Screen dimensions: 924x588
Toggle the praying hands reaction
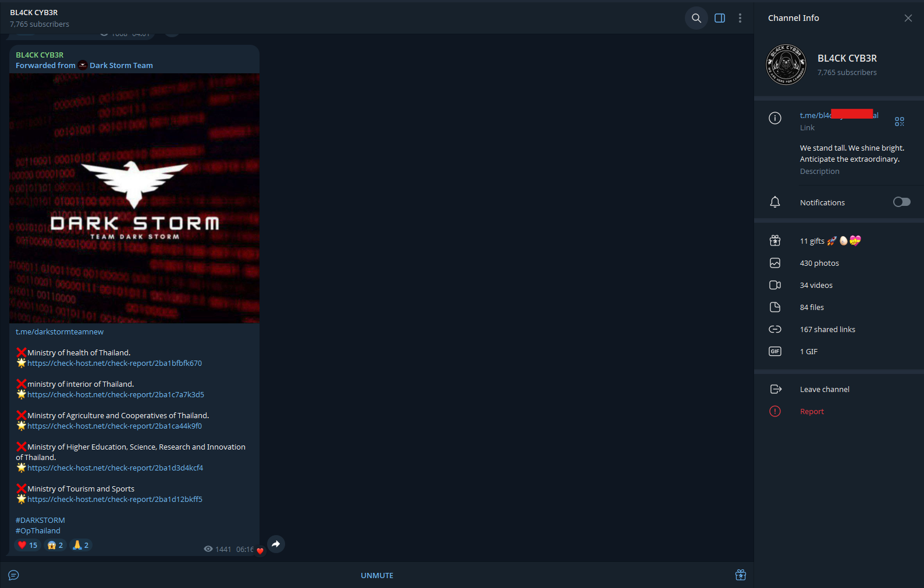click(x=80, y=545)
